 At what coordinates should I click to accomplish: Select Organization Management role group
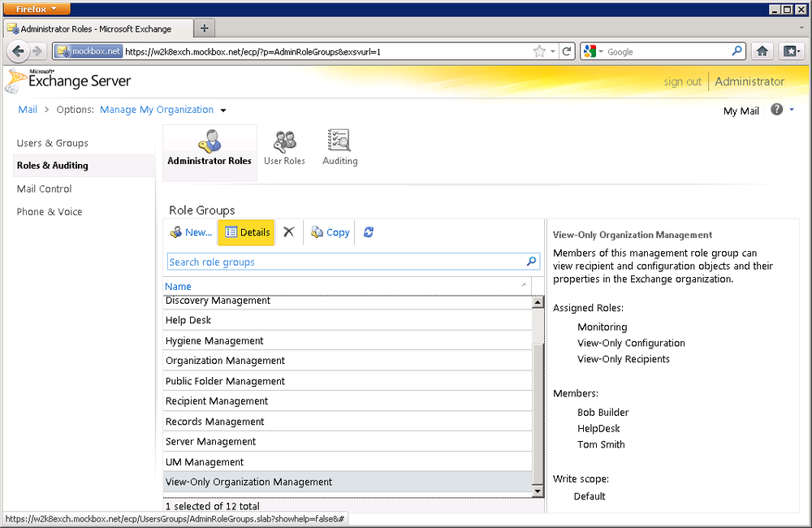(348, 361)
